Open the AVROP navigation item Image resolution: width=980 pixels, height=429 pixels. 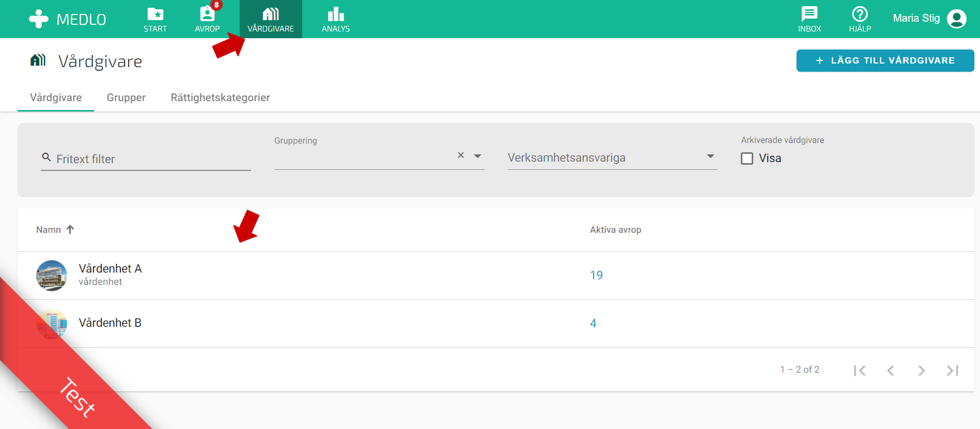[x=207, y=20]
